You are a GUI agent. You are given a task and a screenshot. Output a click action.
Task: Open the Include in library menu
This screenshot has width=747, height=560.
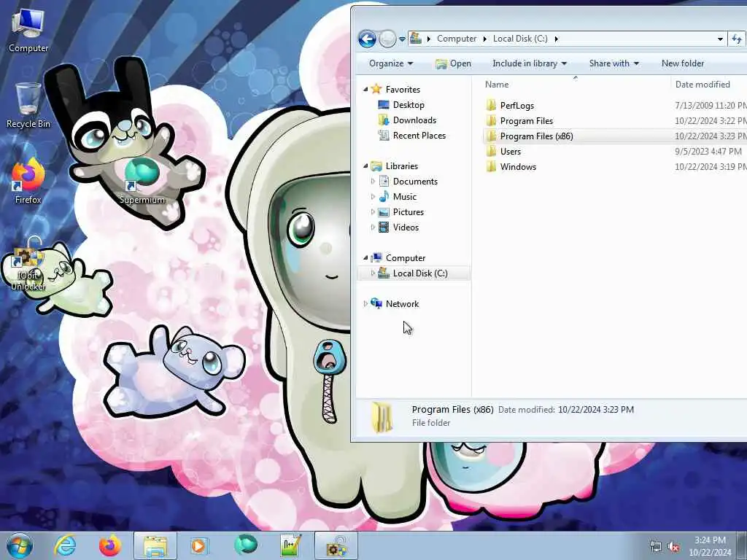point(530,63)
